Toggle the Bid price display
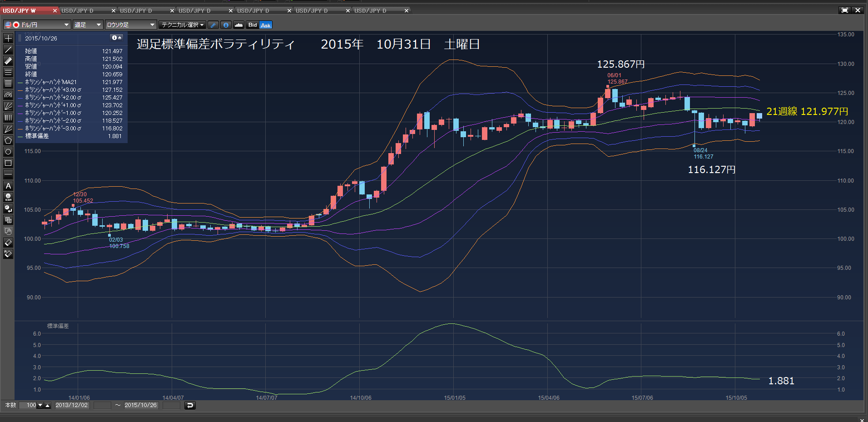The height and width of the screenshot is (422, 868). pyautogui.click(x=253, y=25)
